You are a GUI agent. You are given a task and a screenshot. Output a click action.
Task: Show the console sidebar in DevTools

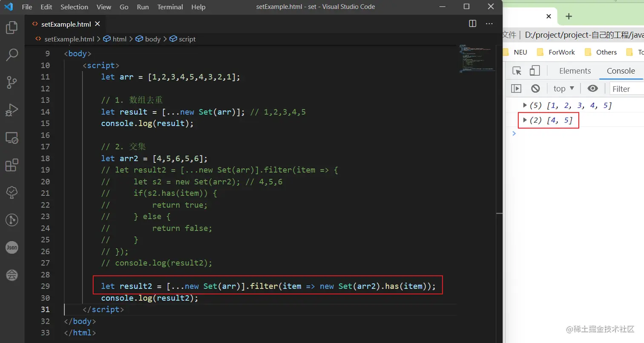click(516, 89)
